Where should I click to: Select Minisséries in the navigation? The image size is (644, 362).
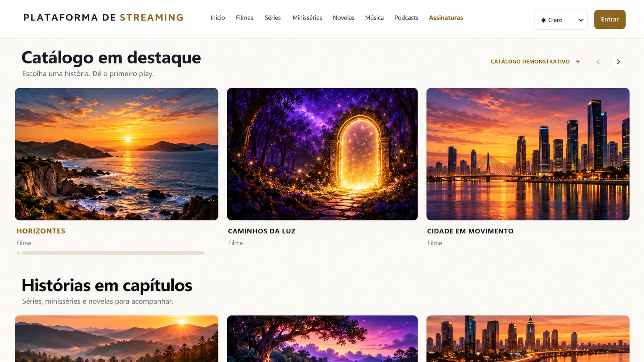(307, 18)
